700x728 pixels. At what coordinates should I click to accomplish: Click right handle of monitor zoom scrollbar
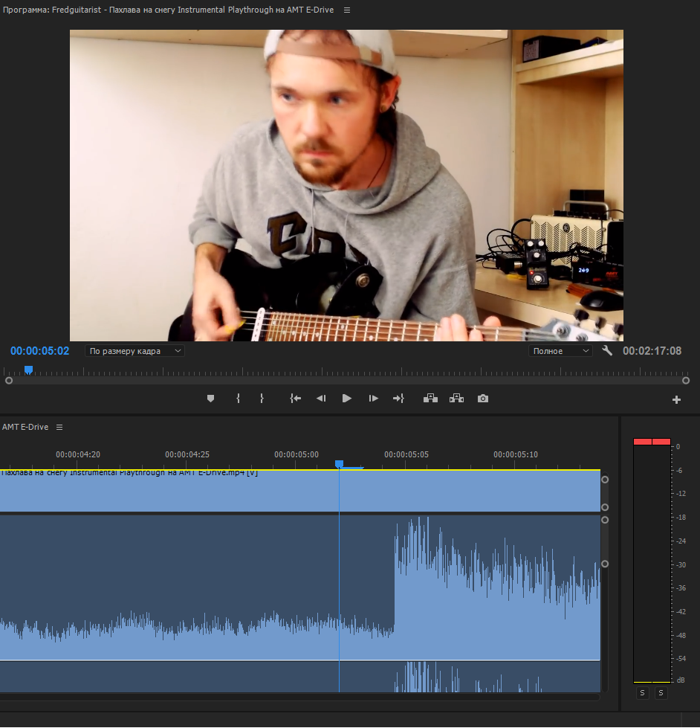(686, 381)
